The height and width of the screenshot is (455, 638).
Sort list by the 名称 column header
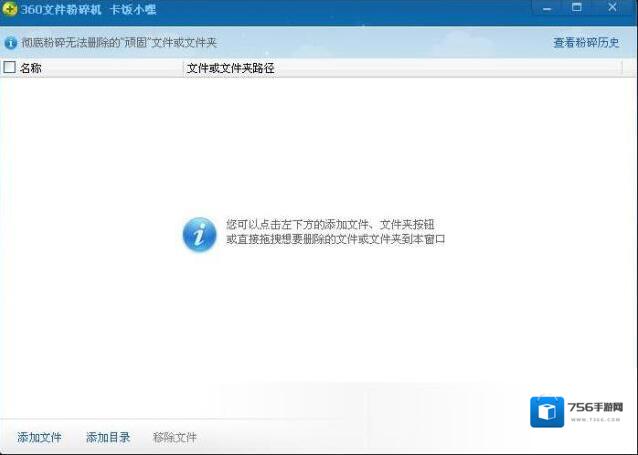pyautogui.click(x=31, y=68)
